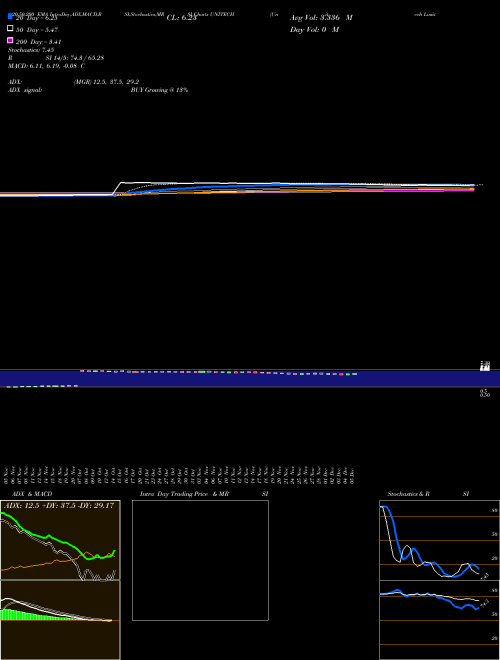This screenshot has height=660, width=500.
Task: Open the ADX line chart panel
Action: coord(60,540)
